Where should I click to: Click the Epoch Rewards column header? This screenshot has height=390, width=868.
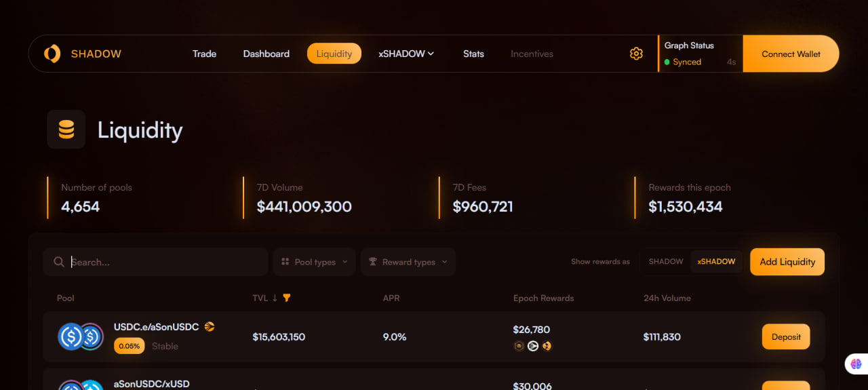pyautogui.click(x=543, y=298)
